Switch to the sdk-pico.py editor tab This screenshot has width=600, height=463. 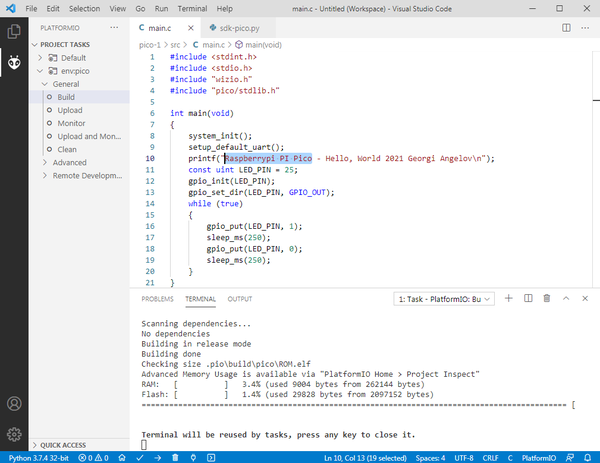[x=234, y=28]
